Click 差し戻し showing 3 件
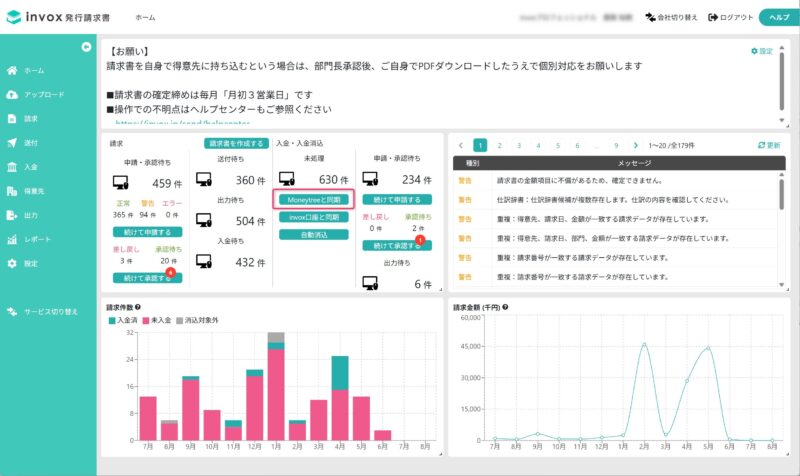800x476 pixels. tap(126, 255)
